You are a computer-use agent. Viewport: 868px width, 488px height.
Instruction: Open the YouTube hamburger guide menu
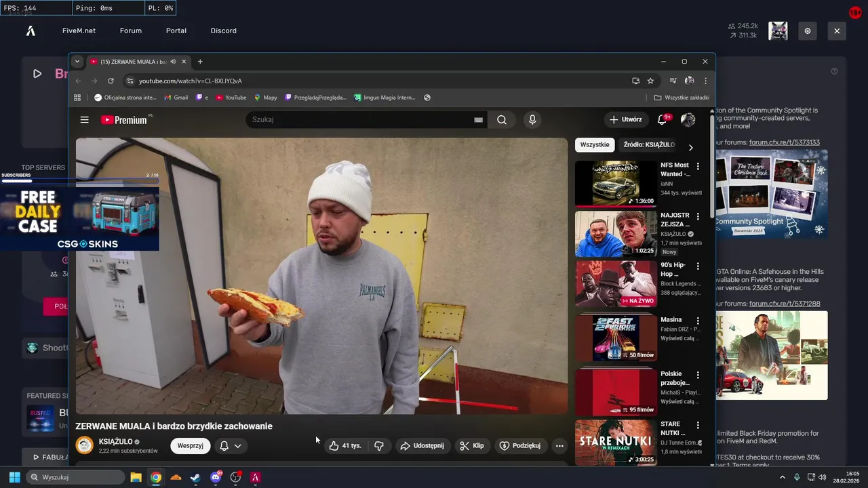pyautogui.click(x=84, y=120)
